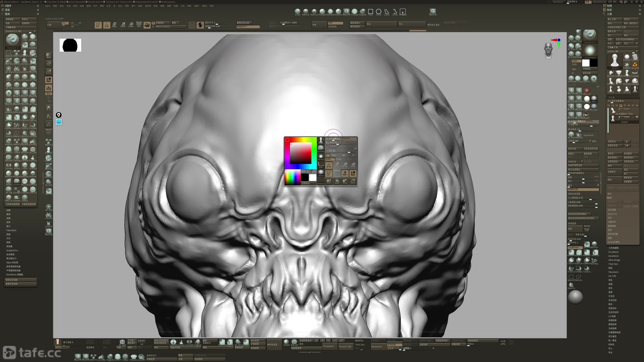Open the 色彩 palette header on right
644x362 pixels.
tap(609, 10)
